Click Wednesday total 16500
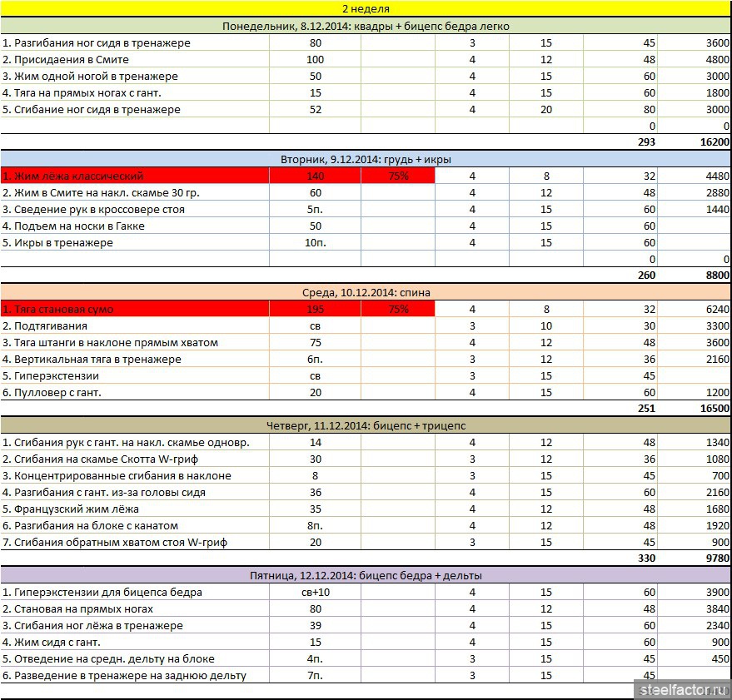Viewport: 732px width, 700px height. click(715, 409)
